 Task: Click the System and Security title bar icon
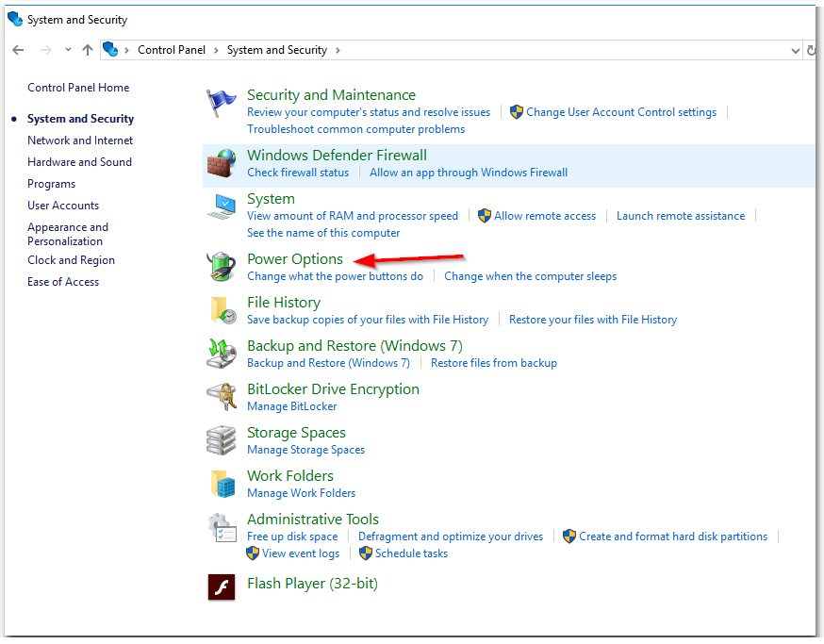coord(15,20)
